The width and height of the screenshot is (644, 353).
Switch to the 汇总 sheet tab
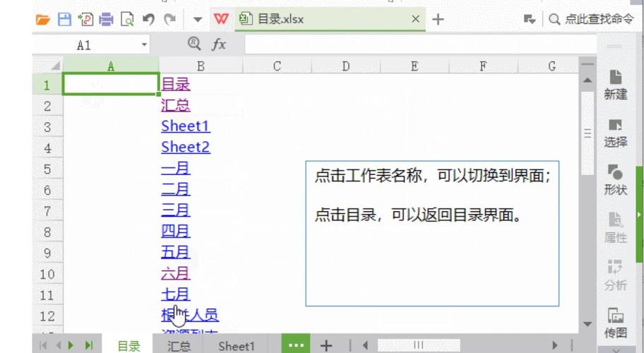coord(179,346)
